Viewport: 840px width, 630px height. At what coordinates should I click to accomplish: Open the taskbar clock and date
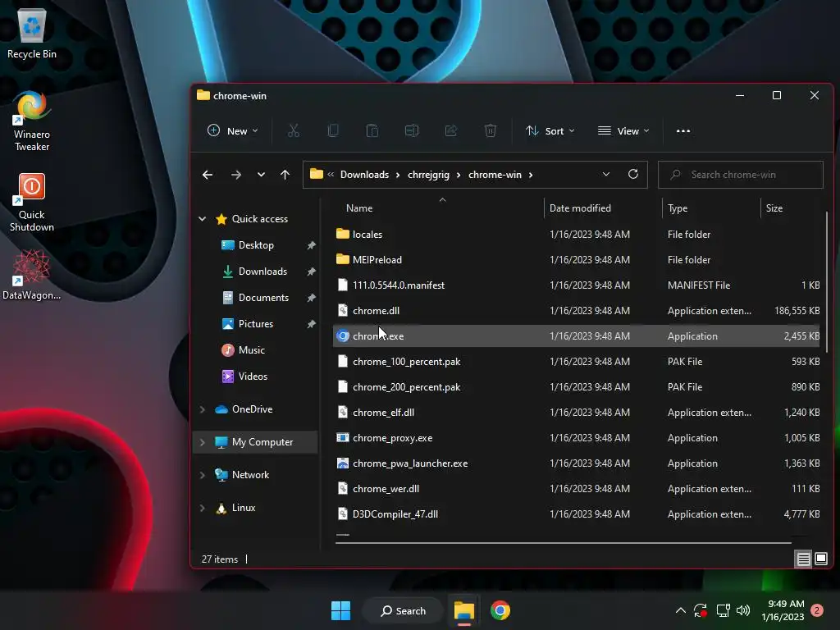coord(783,610)
